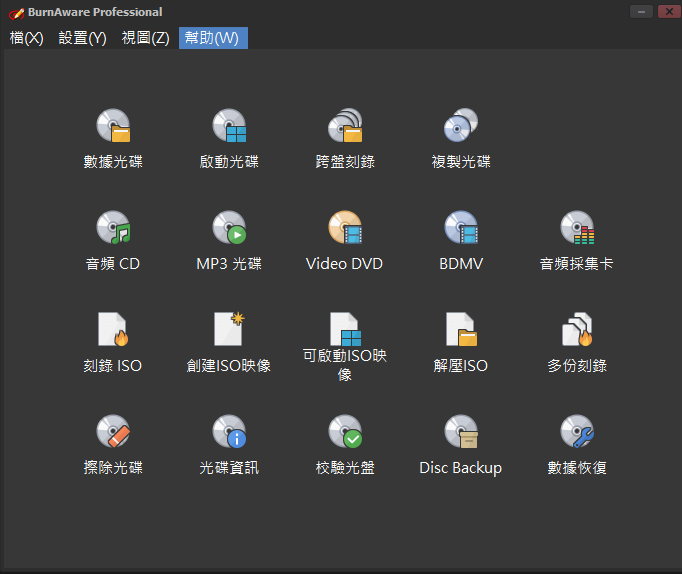Select the 音頻採集卡 audio grabber icon
The image size is (682, 574).
coord(577,227)
